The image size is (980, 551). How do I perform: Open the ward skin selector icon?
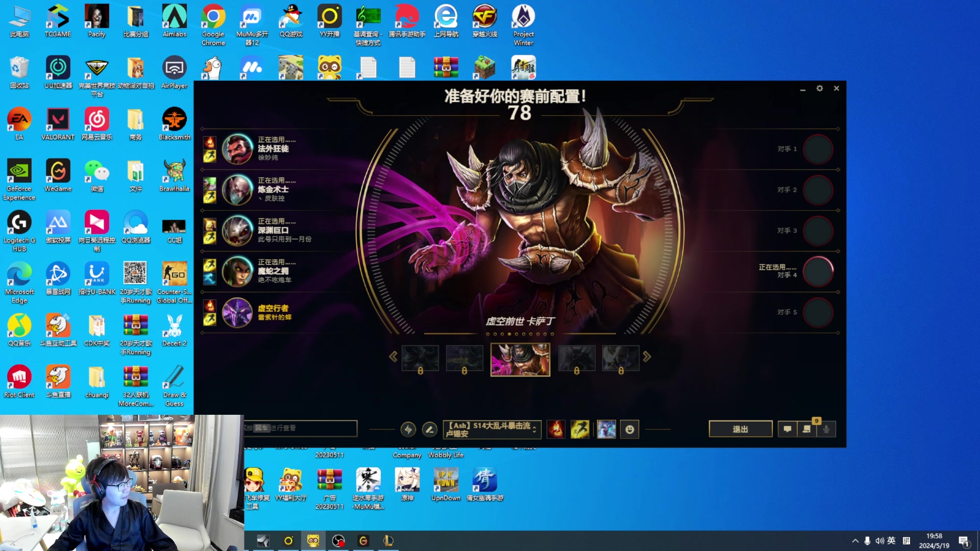click(x=606, y=430)
